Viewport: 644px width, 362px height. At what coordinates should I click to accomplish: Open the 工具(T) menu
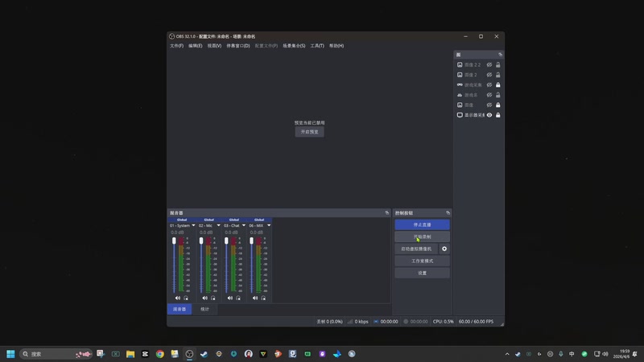pos(317,46)
